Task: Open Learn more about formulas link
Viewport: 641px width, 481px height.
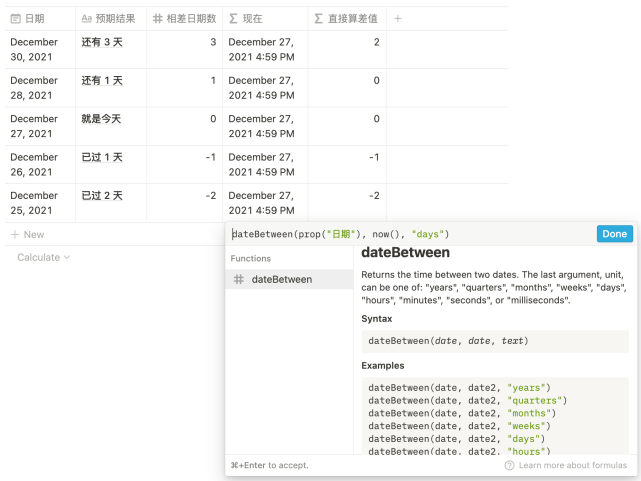Action: 573,465
